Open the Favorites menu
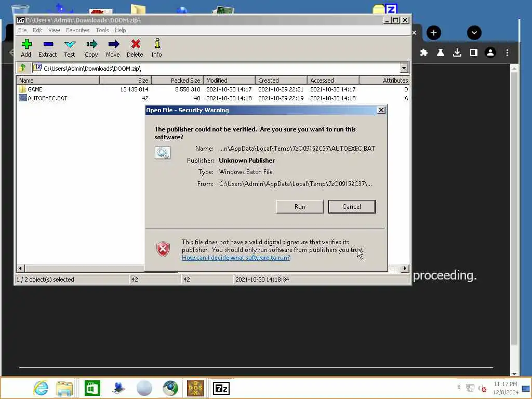The height and width of the screenshot is (399, 532). [x=78, y=30]
